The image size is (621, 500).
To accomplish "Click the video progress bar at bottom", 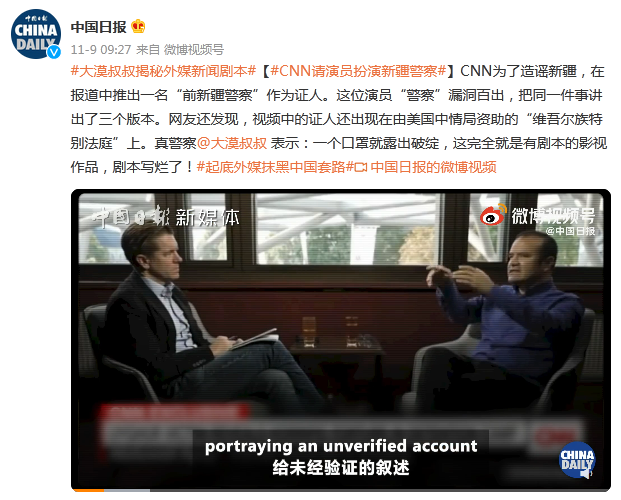I will (x=341, y=490).
